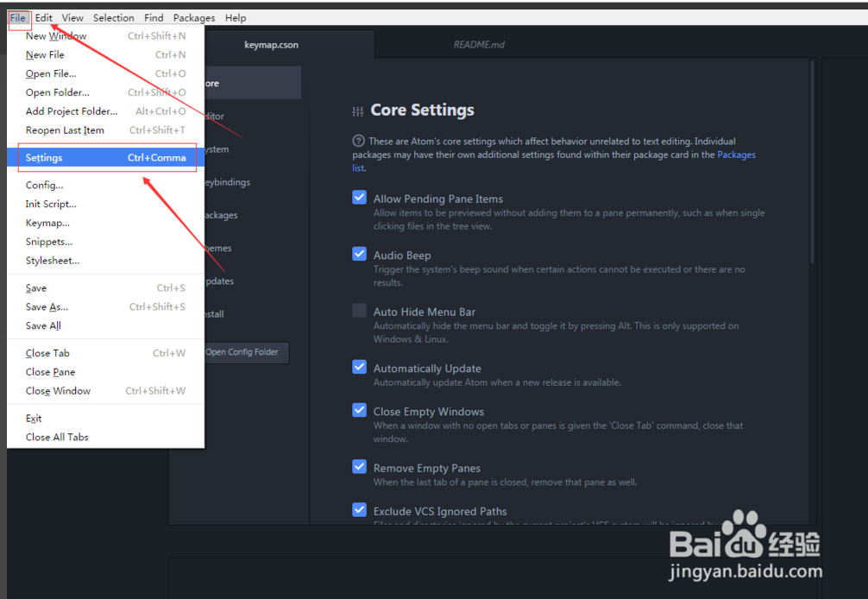868x599 pixels.
Task: Click the help question mark icon
Action: pyautogui.click(x=358, y=141)
